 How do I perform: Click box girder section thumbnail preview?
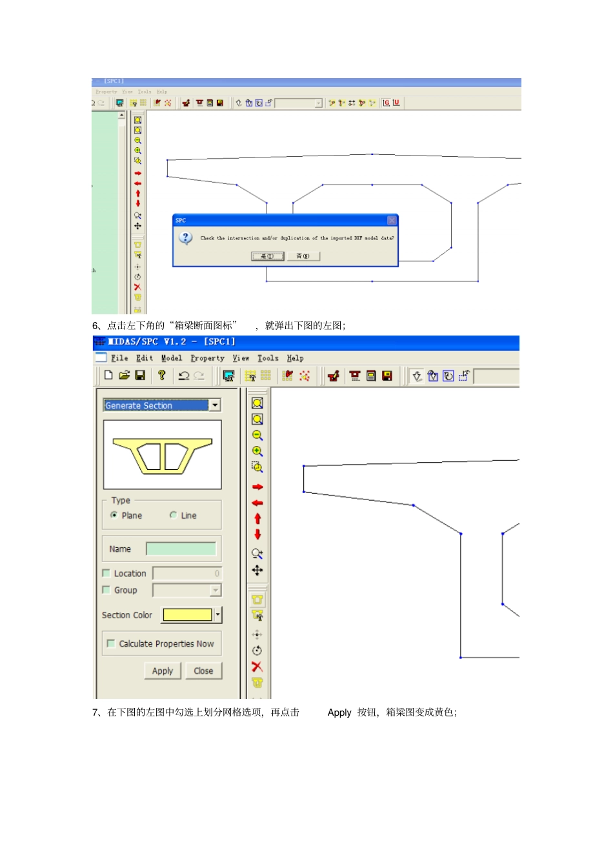coord(163,455)
